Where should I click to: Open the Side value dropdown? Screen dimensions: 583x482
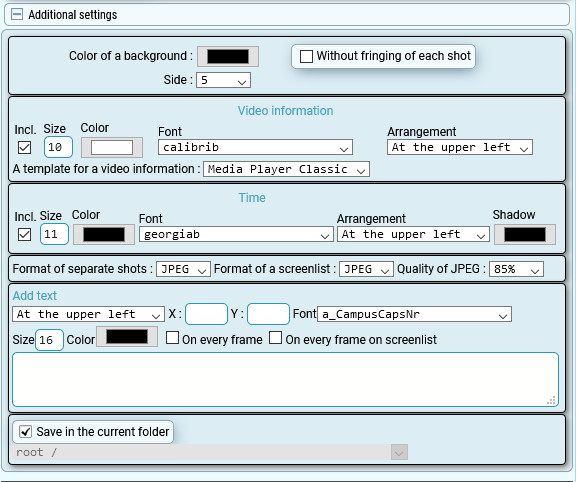click(223, 80)
